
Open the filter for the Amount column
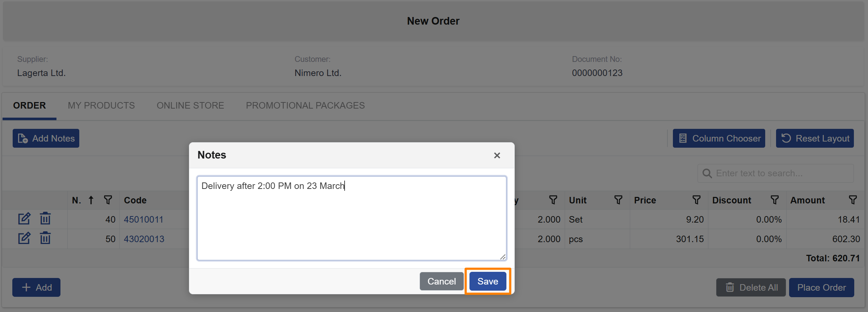click(x=853, y=200)
